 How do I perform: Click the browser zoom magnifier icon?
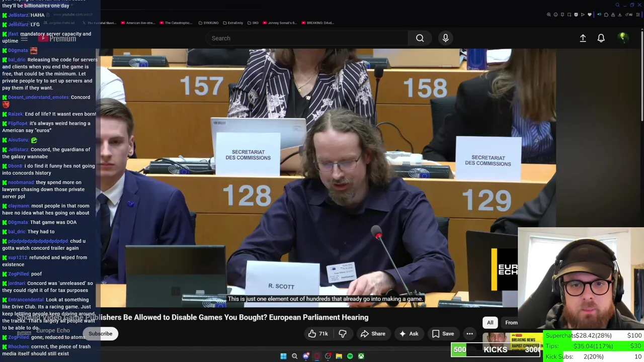[x=549, y=15]
